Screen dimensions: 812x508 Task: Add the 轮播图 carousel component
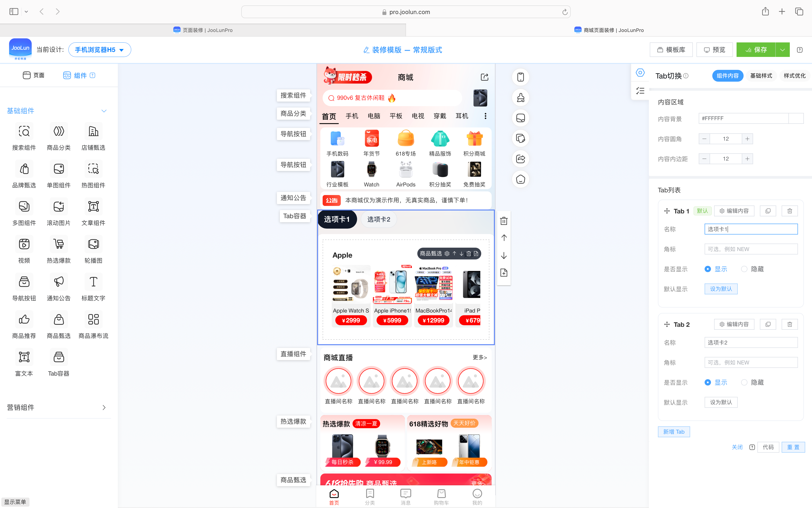[x=93, y=244]
